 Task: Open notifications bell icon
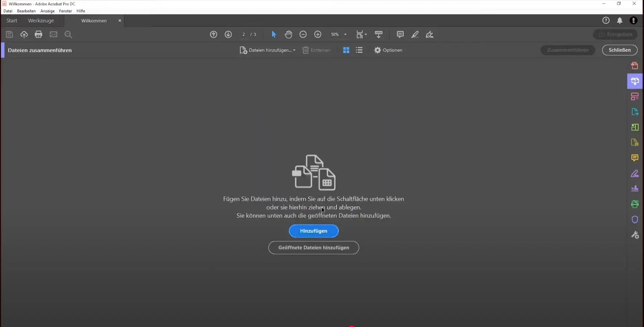(620, 21)
